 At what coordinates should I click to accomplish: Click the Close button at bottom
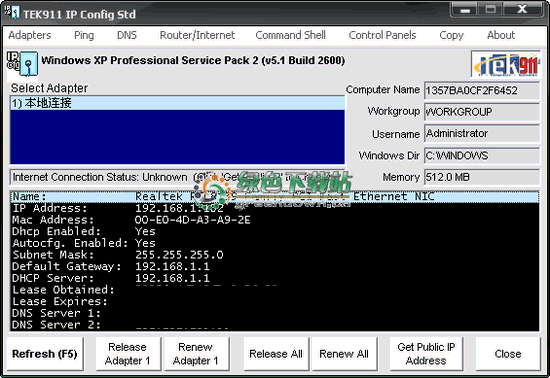(x=508, y=354)
